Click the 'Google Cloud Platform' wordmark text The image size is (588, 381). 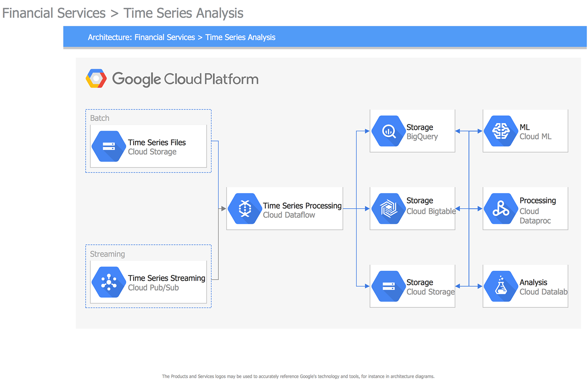pyautogui.click(x=185, y=79)
